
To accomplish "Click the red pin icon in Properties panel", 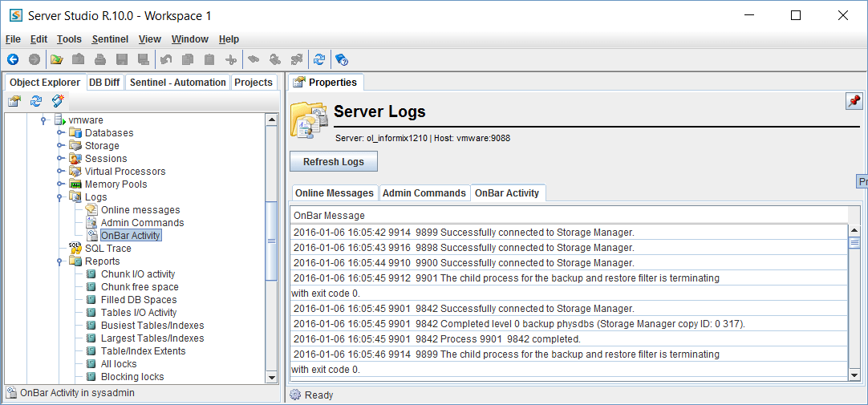I will (x=854, y=101).
